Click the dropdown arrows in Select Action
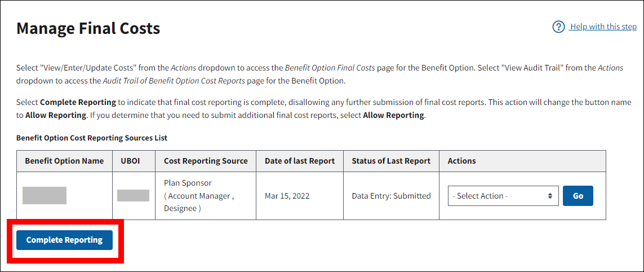The height and width of the screenshot is (272, 644). click(550, 196)
